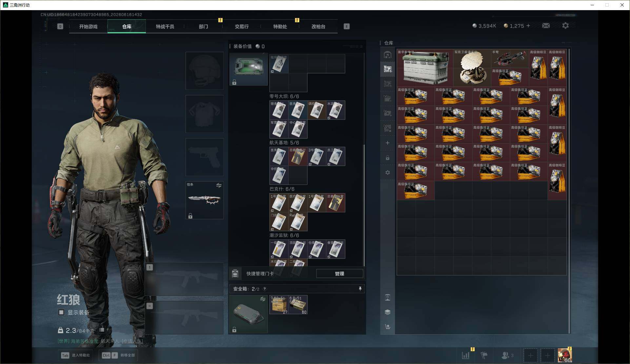The width and height of the screenshot is (630, 364).
Task: Open the player avatar in bottom corner
Action: click(x=564, y=355)
